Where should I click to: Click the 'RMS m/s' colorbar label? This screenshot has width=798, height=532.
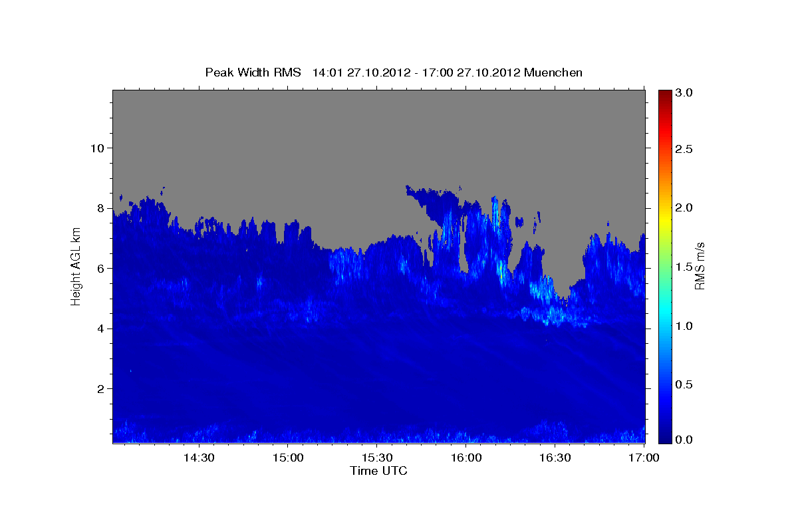[x=700, y=266]
